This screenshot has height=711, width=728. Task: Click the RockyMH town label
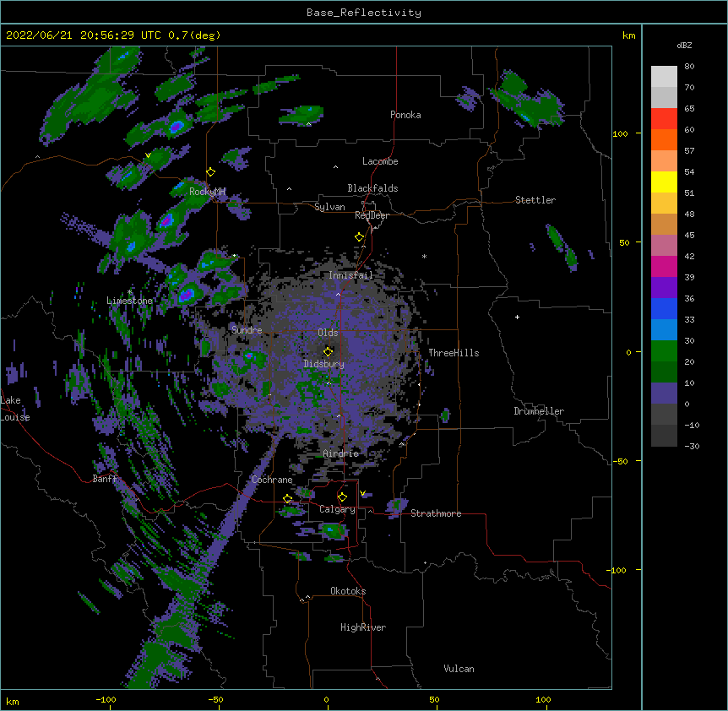pyautogui.click(x=207, y=191)
